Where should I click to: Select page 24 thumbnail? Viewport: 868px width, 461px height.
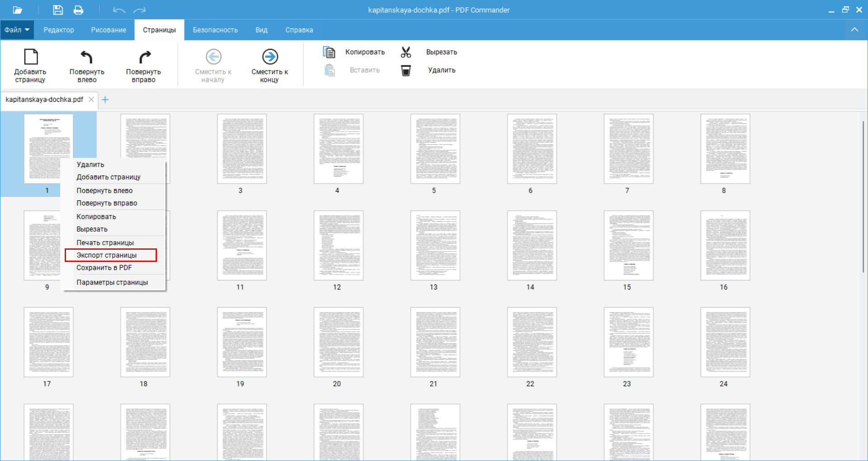pos(726,342)
